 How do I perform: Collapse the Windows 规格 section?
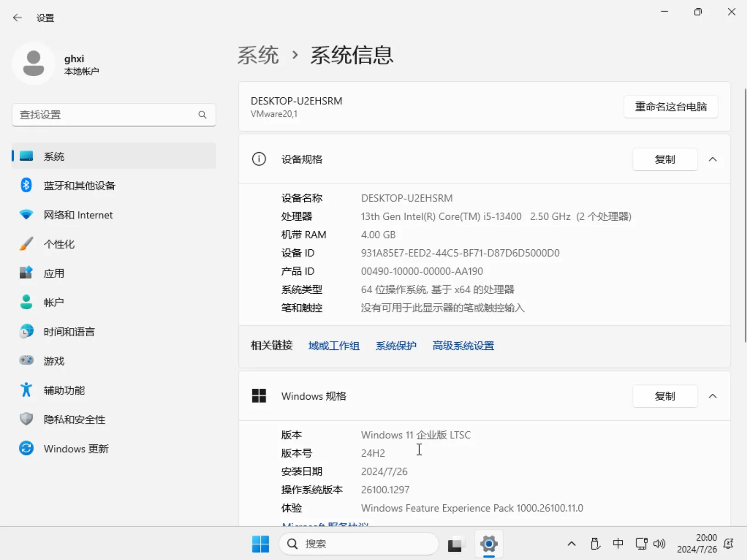(713, 396)
